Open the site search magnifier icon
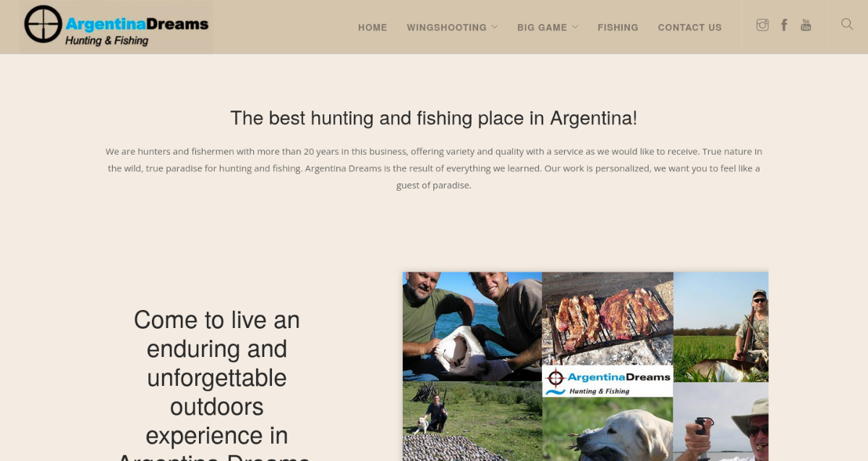The width and height of the screenshot is (868, 461). (847, 25)
